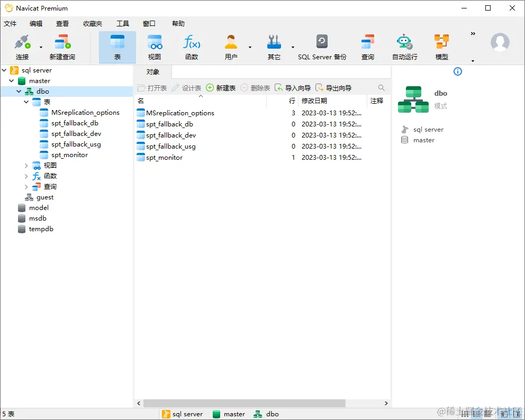Click the search magnifier in object toolbar
525x420 pixels.
click(382, 88)
